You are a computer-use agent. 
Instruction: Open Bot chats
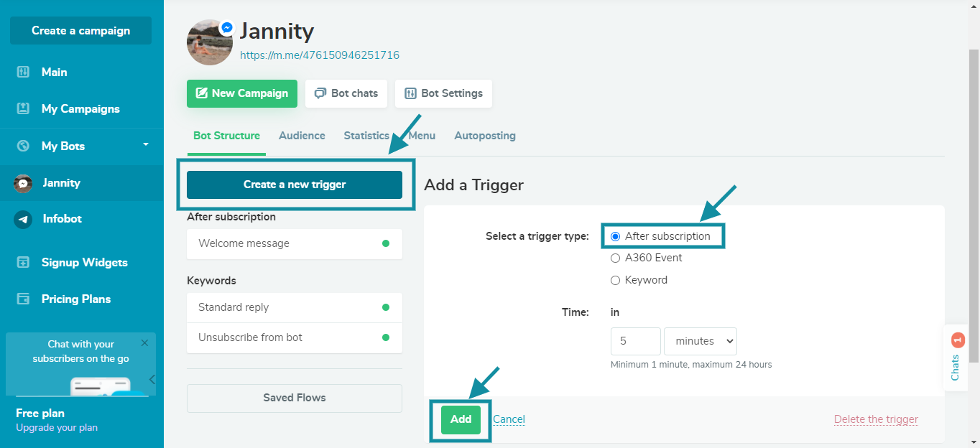(346, 93)
